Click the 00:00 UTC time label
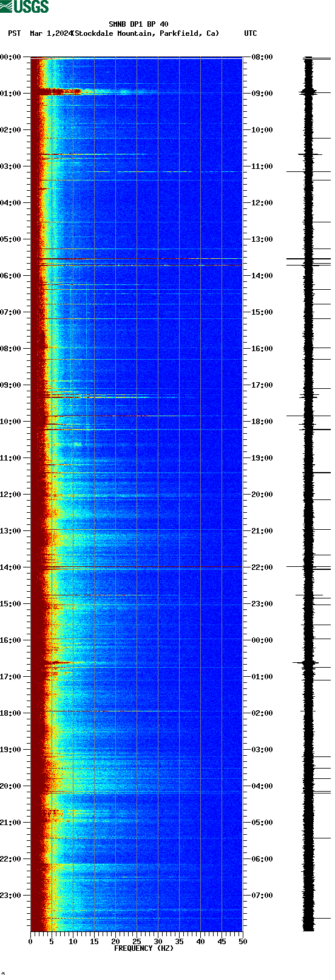 point(262,640)
